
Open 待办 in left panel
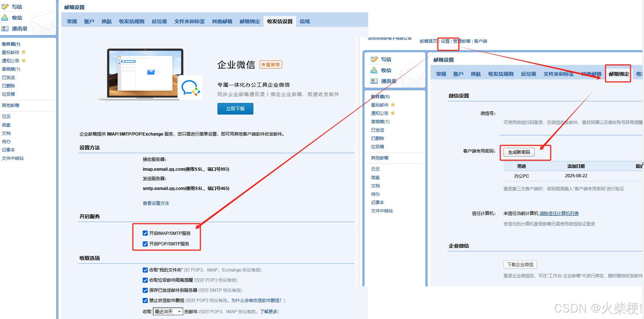6,141
